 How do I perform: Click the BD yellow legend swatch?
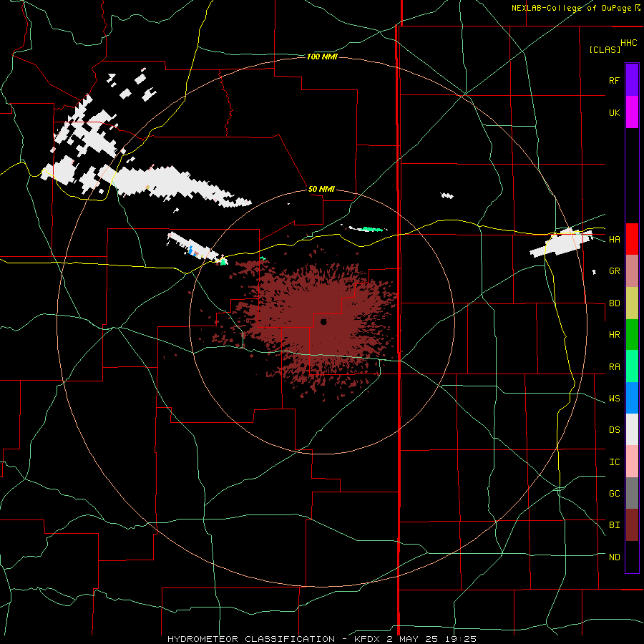point(632,303)
